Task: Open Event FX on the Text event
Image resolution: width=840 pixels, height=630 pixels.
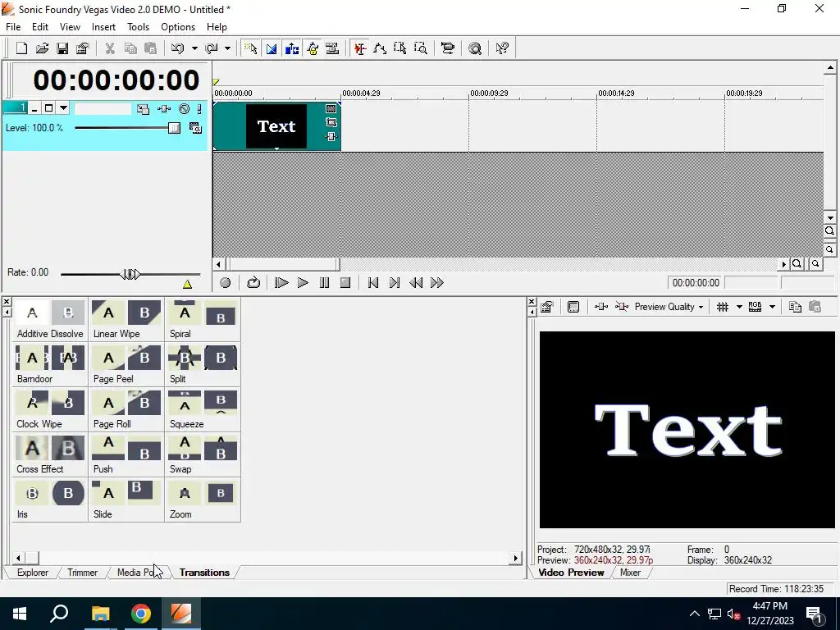Action: coord(331,137)
